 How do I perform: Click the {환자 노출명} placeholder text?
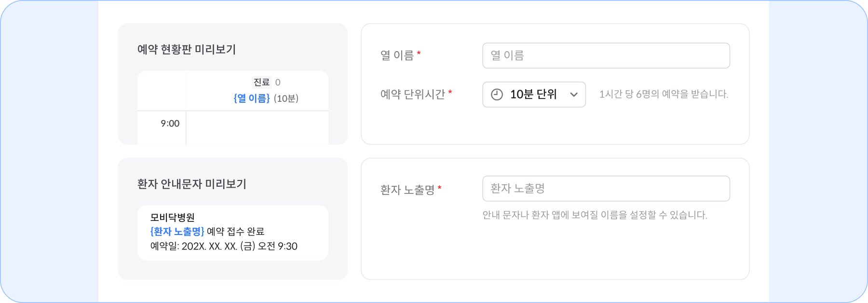[177, 232]
